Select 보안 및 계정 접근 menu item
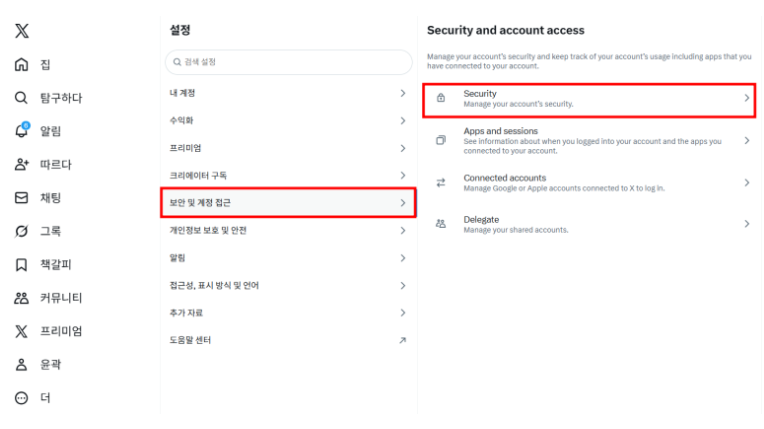This screenshot has width=764, height=429. point(287,203)
